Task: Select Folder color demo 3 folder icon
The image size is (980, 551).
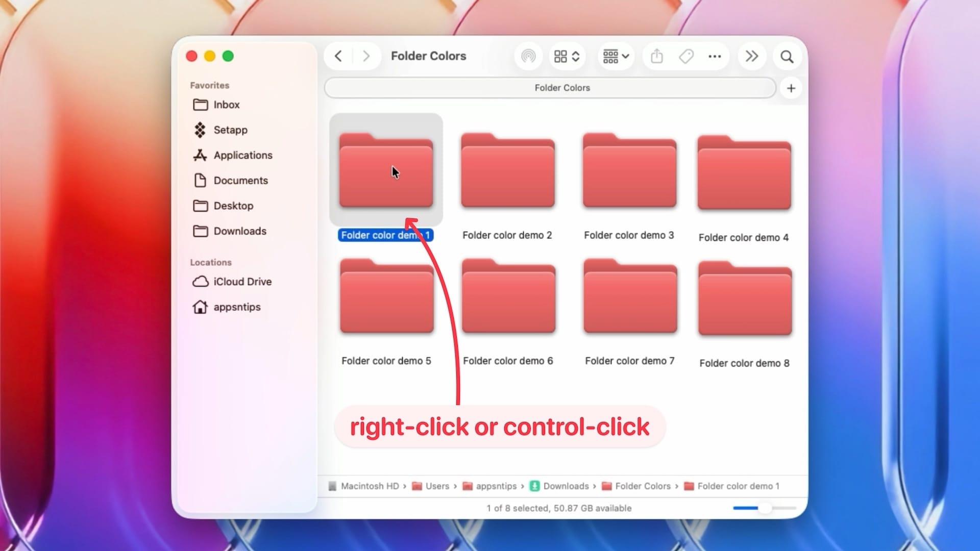Action: pyautogui.click(x=630, y=170)
